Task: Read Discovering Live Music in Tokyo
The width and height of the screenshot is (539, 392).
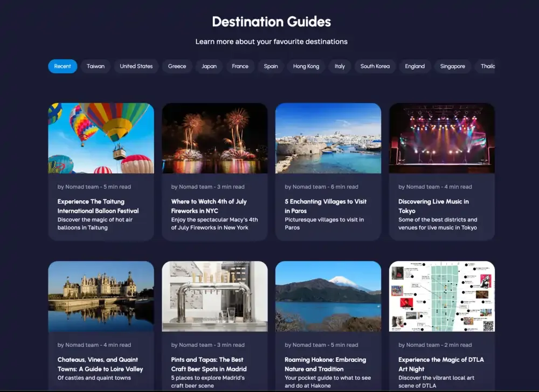Action: point(433,206)
